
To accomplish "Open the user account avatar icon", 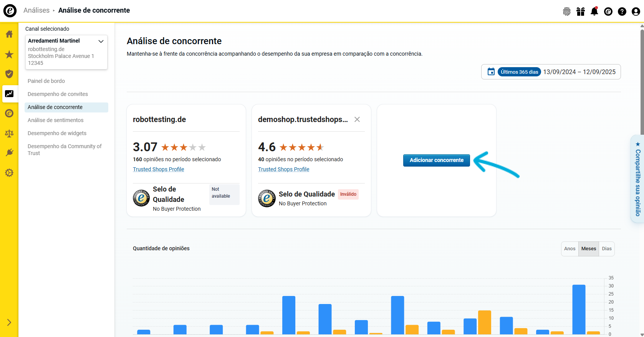I will point(636,12).
